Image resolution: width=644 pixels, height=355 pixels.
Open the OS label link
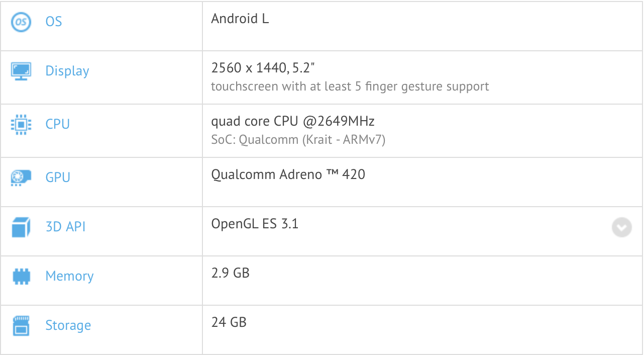(54, 22)
